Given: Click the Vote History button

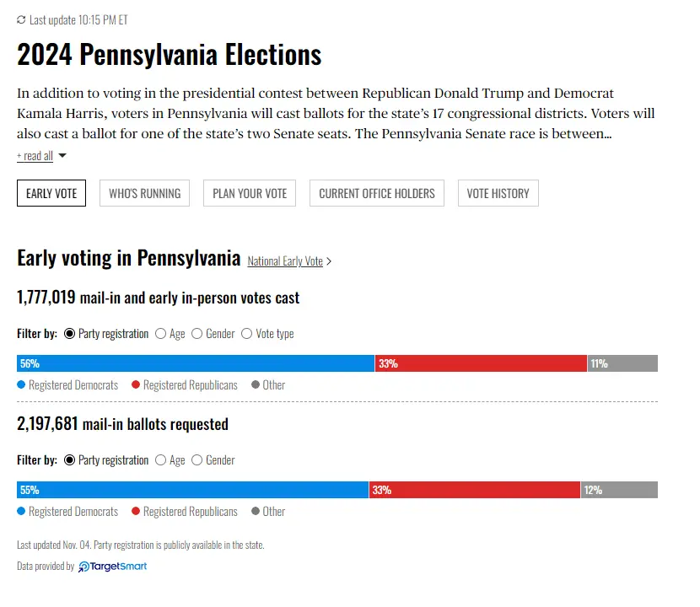Looking at the screenshot, I should (498, 193).
